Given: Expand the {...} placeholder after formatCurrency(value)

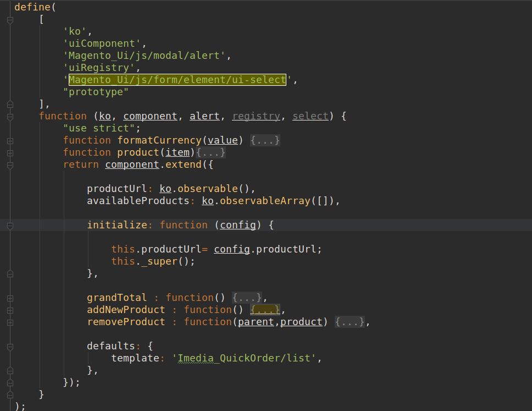Looking at the screenshot, I should 265,140.
